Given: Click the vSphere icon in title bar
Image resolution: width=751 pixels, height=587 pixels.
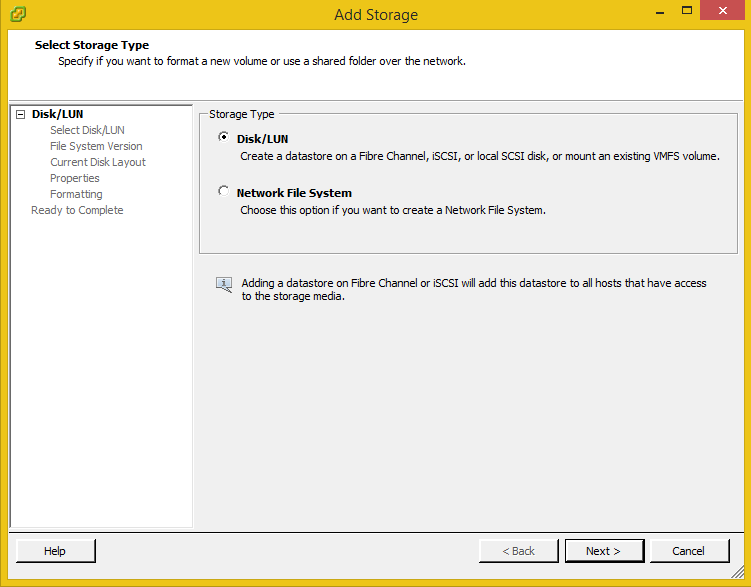Looking at the screenshot, I should coord(18,14).
